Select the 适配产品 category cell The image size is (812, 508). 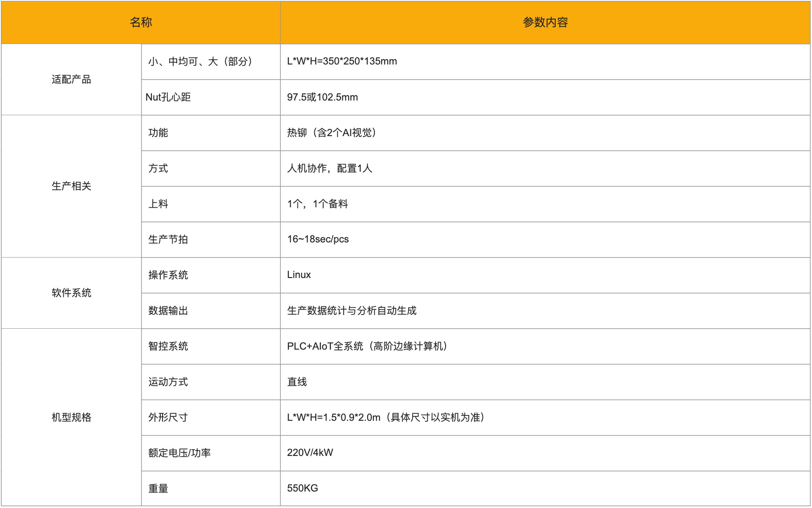pyautogui.click(x=71, y=80)
